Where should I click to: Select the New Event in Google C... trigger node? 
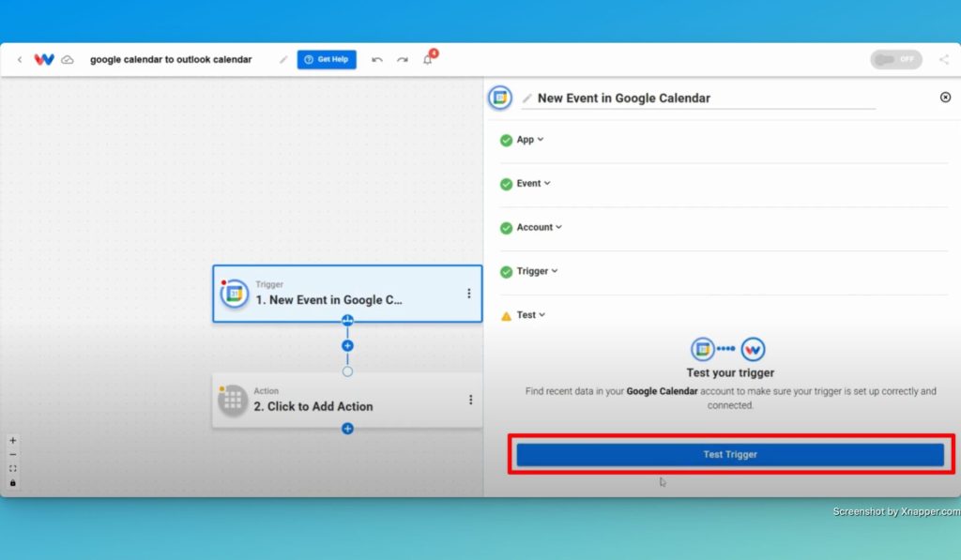(x=347, y=294)
